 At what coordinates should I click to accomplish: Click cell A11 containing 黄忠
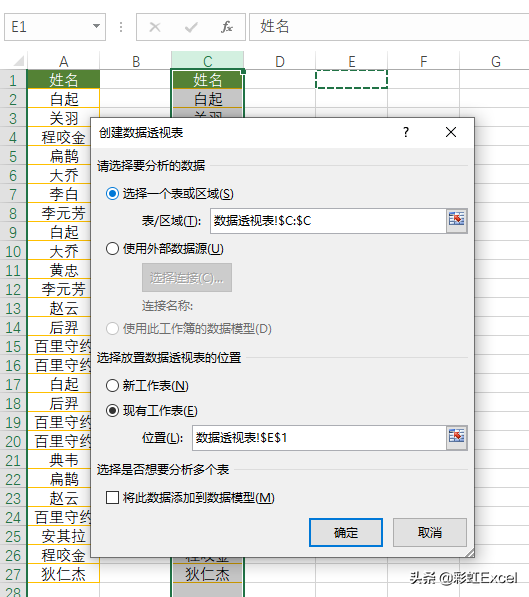[x=59, y=270]
